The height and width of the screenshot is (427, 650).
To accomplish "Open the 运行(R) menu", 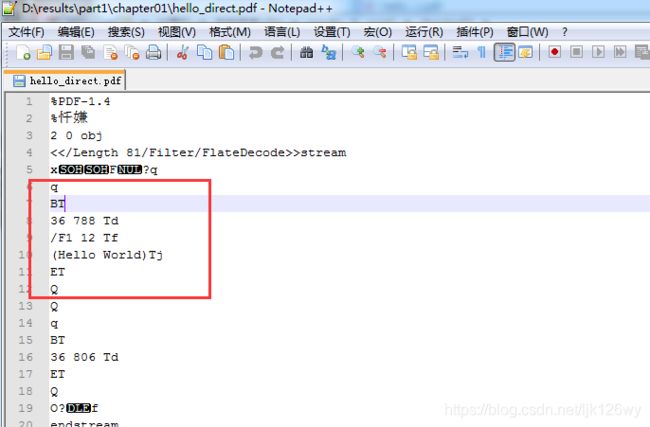I will click(424, 32).
